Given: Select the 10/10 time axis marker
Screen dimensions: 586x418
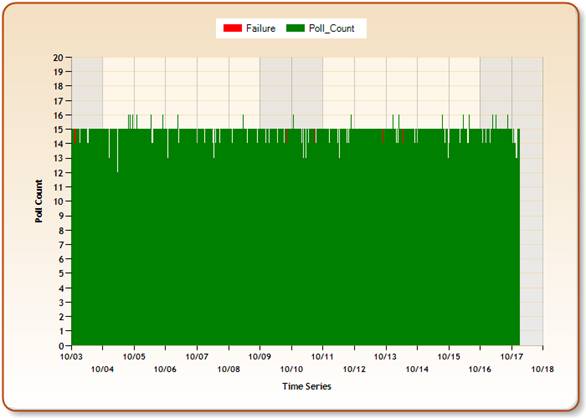Looking at the screenshot, I should tap(292, 369).
